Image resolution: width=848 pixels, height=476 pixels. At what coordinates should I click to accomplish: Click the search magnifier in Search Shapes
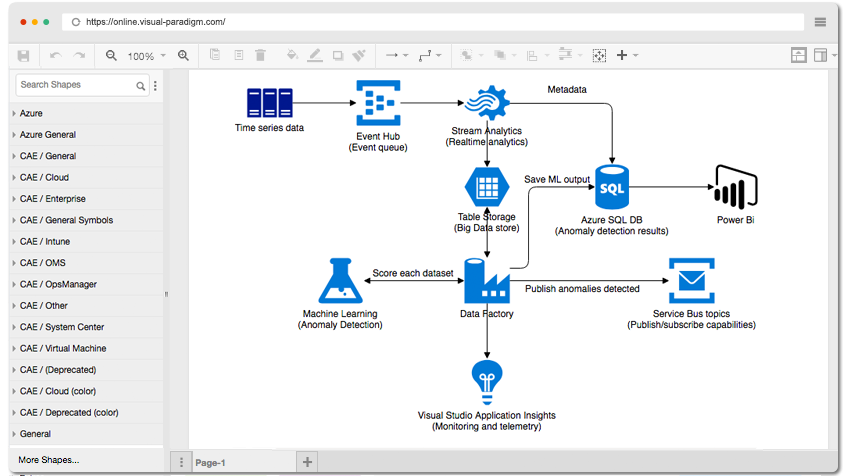(141, 86)
